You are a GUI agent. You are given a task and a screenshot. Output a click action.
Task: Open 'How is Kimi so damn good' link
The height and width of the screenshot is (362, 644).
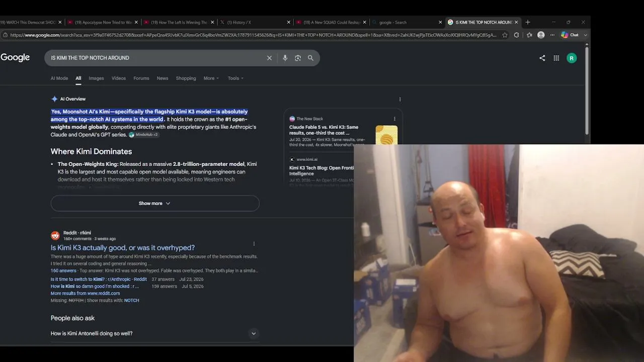point(95,287)
